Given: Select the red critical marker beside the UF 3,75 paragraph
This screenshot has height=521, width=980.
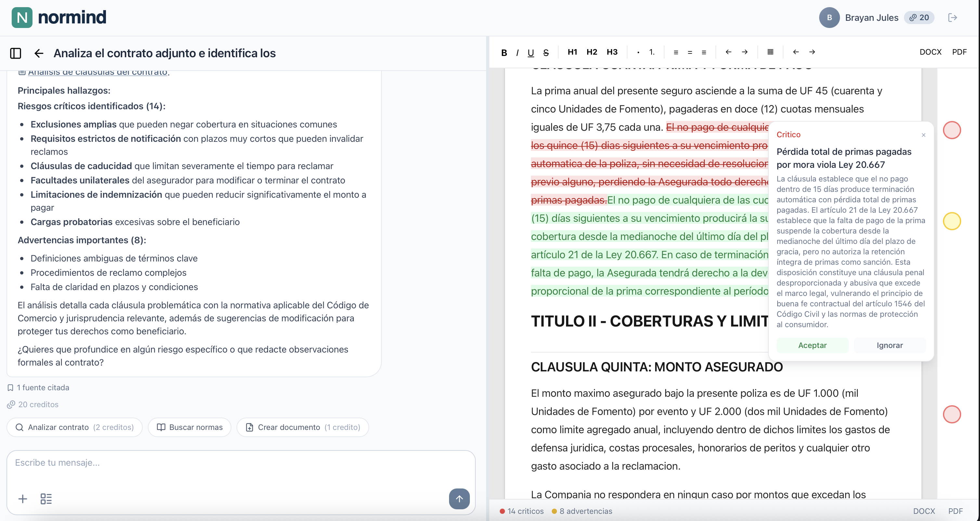Looking at the screenshot, I should [951, 130].
